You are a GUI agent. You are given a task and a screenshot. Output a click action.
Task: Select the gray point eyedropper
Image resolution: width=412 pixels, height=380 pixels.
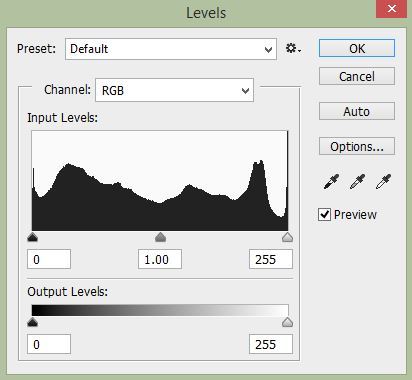[357, 181]
